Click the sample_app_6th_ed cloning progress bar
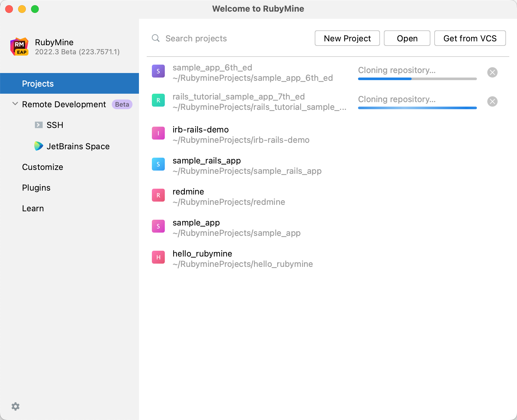This screenshot has width=517, height=420. point(417,79)
